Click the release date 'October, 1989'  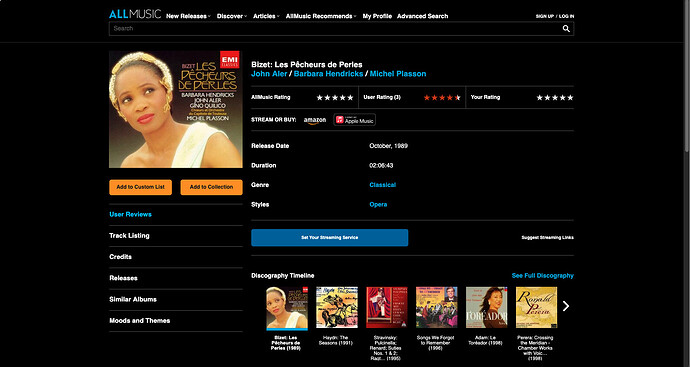pyautogui.click(x=389, y=146)
